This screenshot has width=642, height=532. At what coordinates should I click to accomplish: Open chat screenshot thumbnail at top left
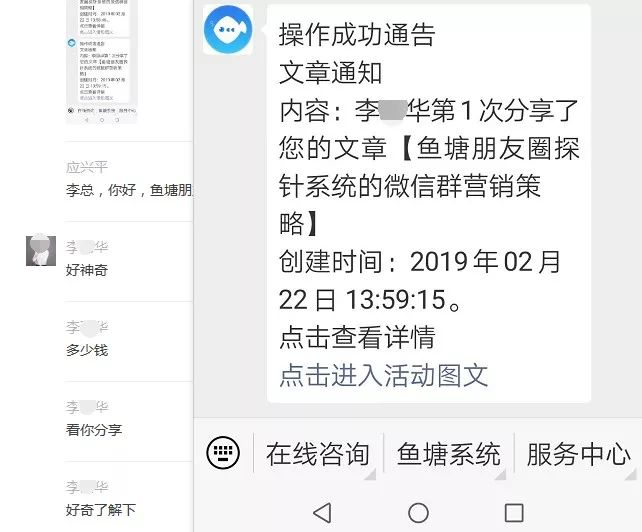102,61
